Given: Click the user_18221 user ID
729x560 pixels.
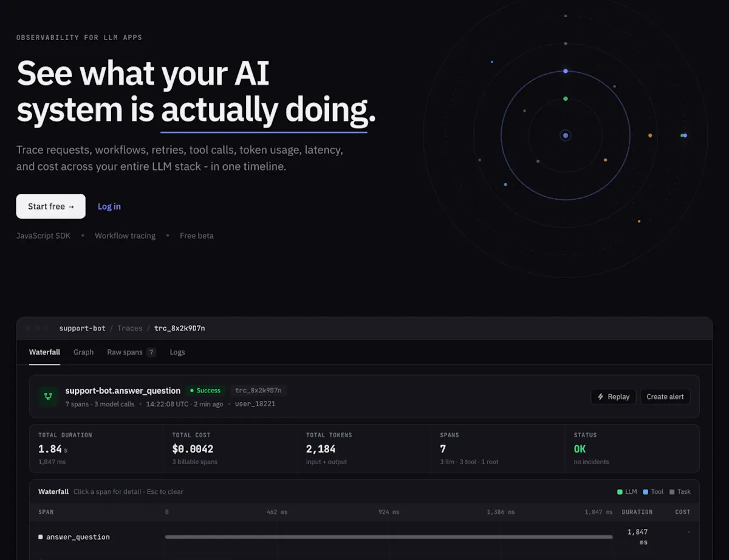Looking at the screenshot, I should tap(255, 404).
